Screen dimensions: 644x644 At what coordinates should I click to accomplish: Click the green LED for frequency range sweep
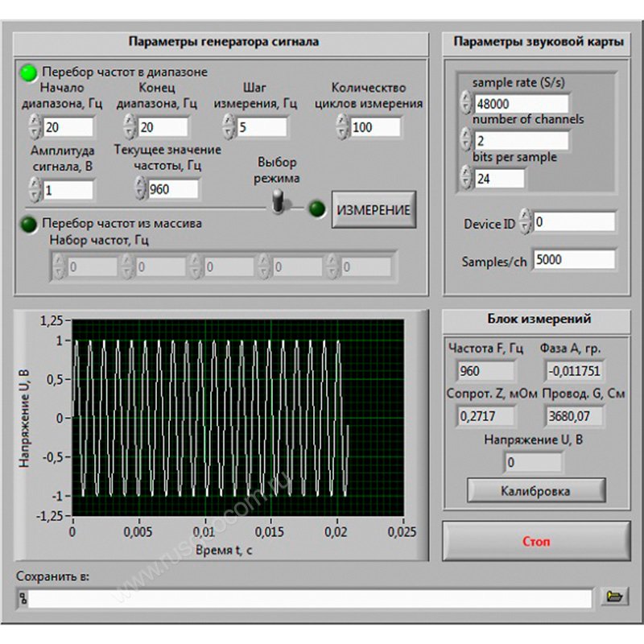pos(29,72)
